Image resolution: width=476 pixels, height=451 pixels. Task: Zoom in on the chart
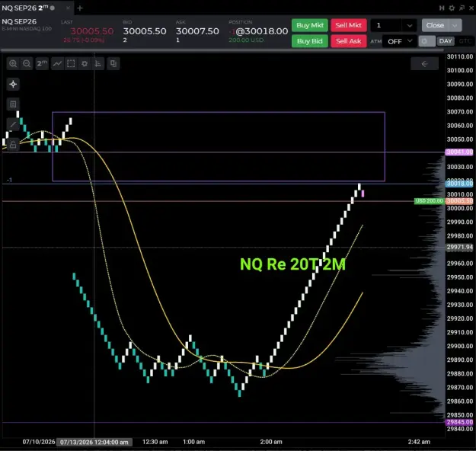pyautogui.click(x=13, y=64)
